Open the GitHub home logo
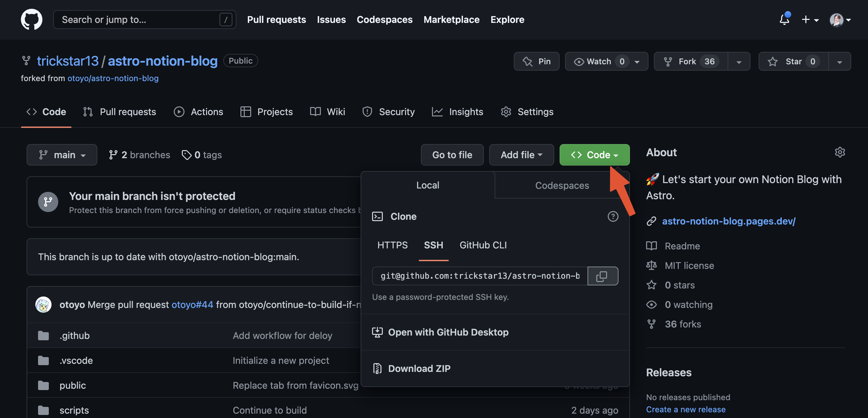 tap(31, 20)
